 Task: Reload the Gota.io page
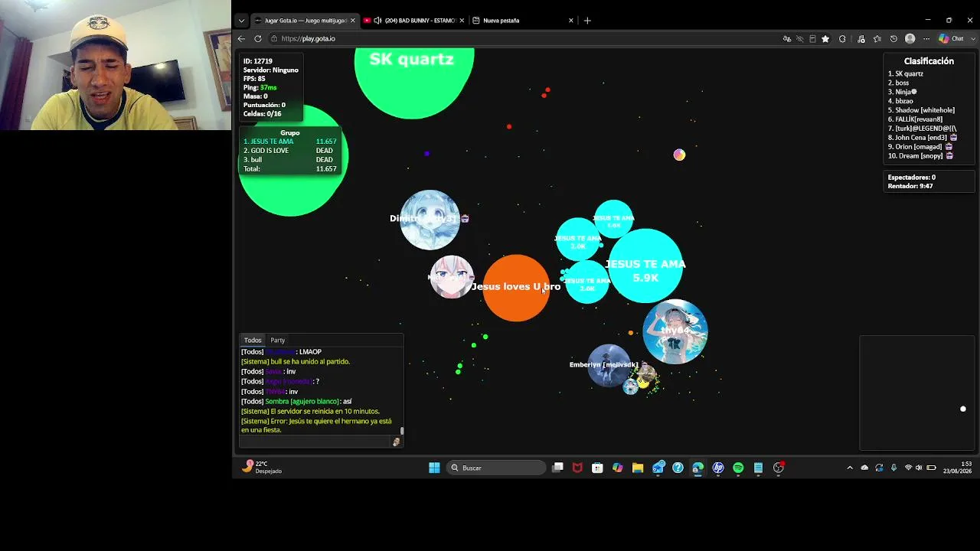coord(257,38)
